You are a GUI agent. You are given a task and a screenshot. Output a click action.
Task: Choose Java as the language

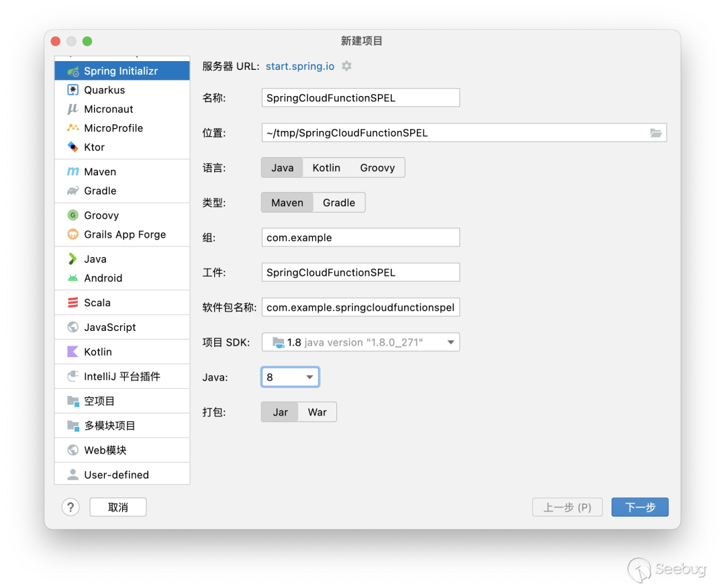click(x=282, y=168)
